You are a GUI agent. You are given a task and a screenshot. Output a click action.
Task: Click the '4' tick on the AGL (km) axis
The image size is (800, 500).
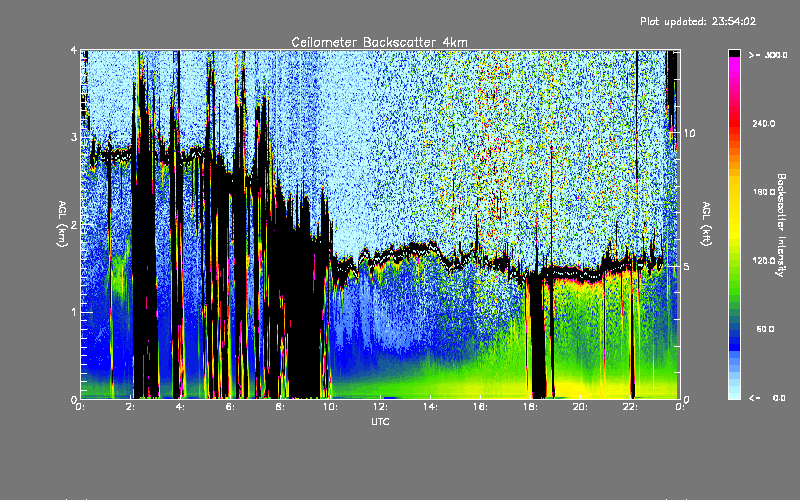74,50
